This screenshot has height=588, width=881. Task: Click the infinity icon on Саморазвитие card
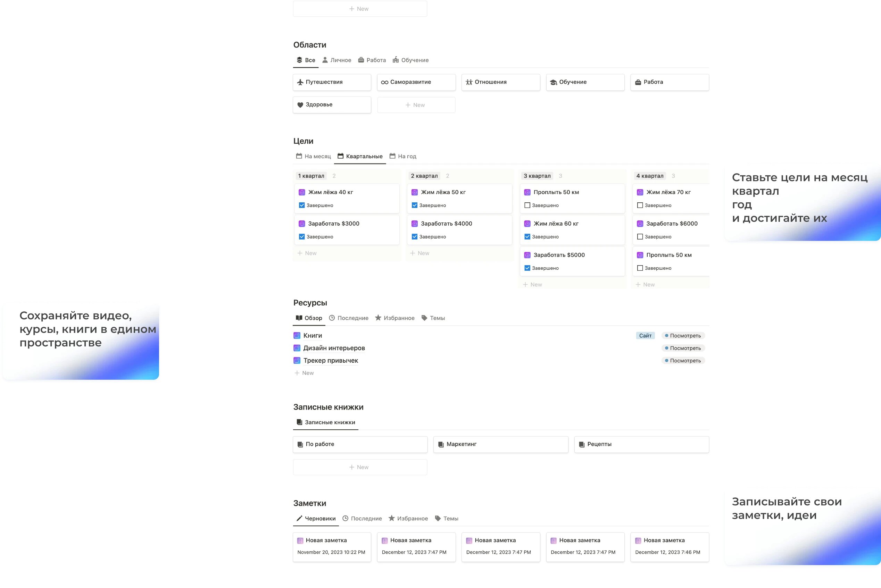pyautogui.click(x=384, y=82)
